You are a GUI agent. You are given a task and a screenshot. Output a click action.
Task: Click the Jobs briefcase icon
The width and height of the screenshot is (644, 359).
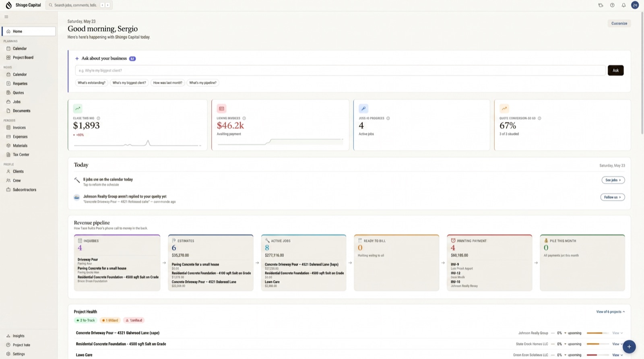click(8, 102)
